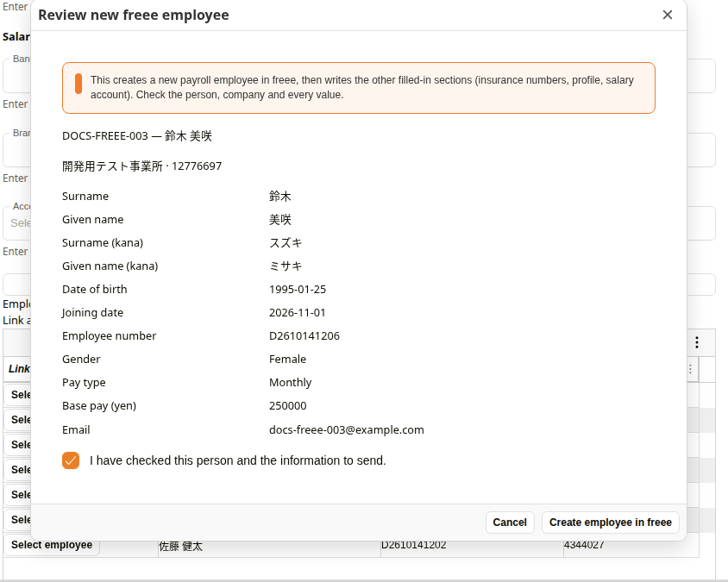Click the 'I have checked this person' label text
The height and width of the screenshot is (582, 728).
click(x=238, y=460)
